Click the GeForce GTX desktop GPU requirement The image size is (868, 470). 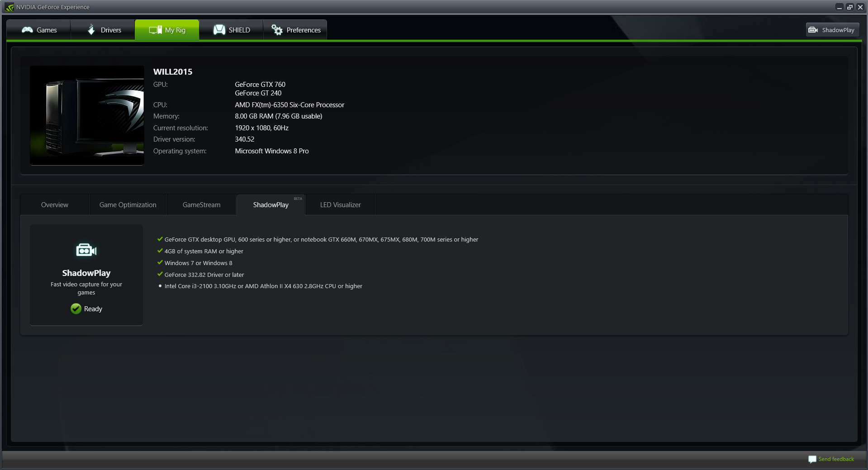pyautogui.click(x=321, y=240)
